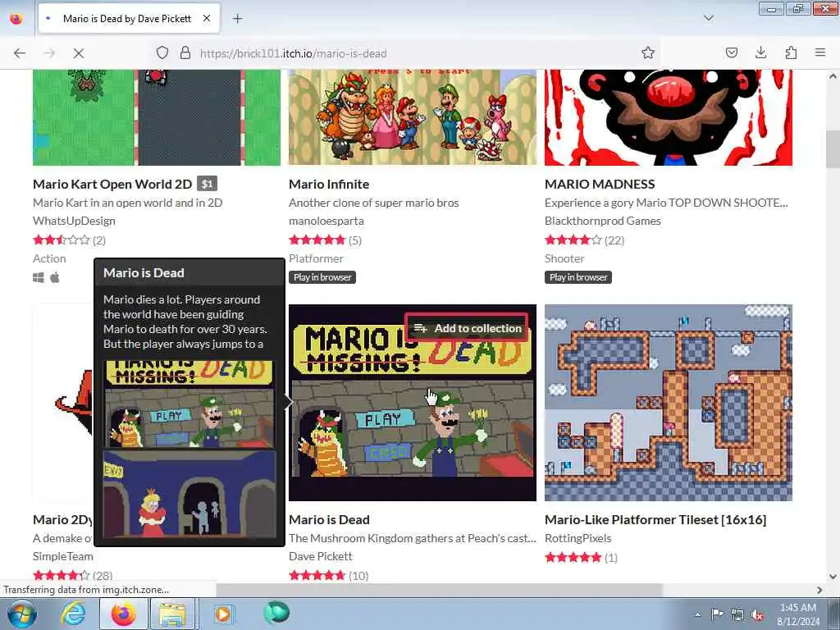Open Save to Pocket icon
This screenshot has height=630, width=840.
click(x=731, y=52)
